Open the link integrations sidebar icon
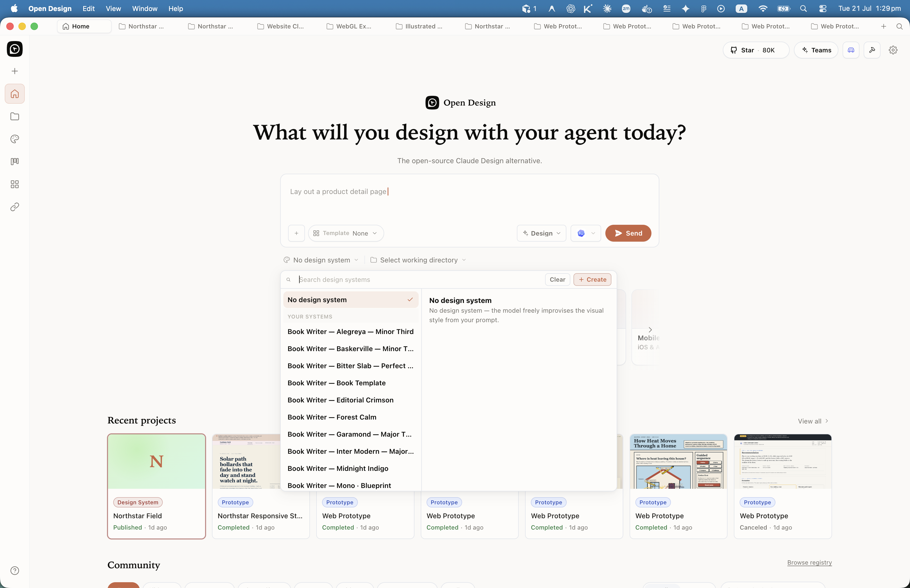This screenshot has height=588, width=910. (x=14, y=207)
